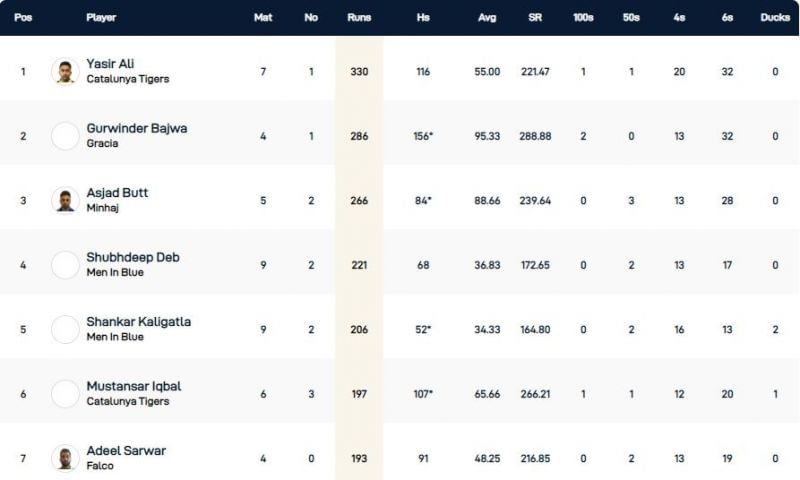Screen dimensions: 800x480
Task: Click Adeel Sarwar's player avatar photo
Action: point(65,458)
